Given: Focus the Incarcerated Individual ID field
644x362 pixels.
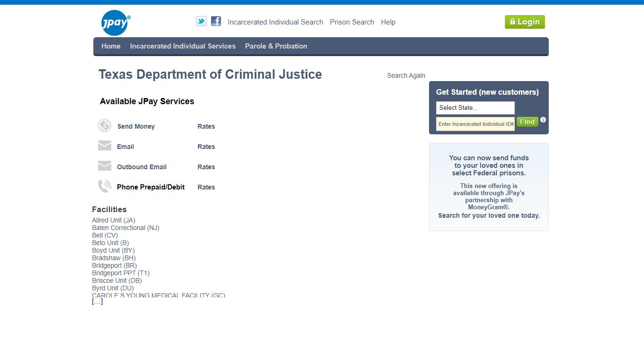Looking at the screenshot, I should pyautogui.click(x=475, y=124).
